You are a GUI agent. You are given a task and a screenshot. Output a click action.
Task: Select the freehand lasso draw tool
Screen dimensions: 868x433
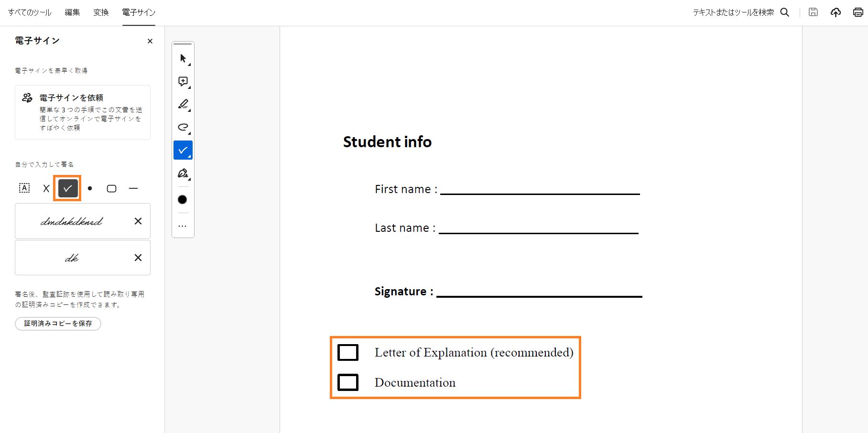pos(183,127)
